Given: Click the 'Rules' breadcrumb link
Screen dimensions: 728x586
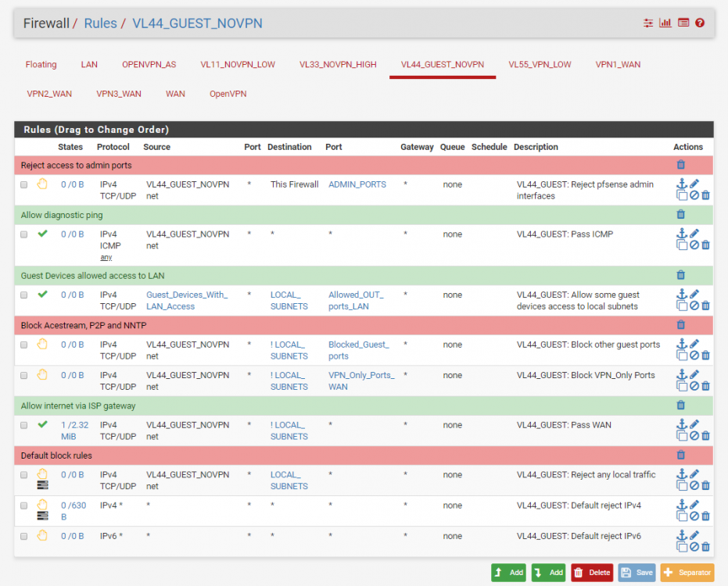Looking at the screenshot, I should tap(100, 23).
